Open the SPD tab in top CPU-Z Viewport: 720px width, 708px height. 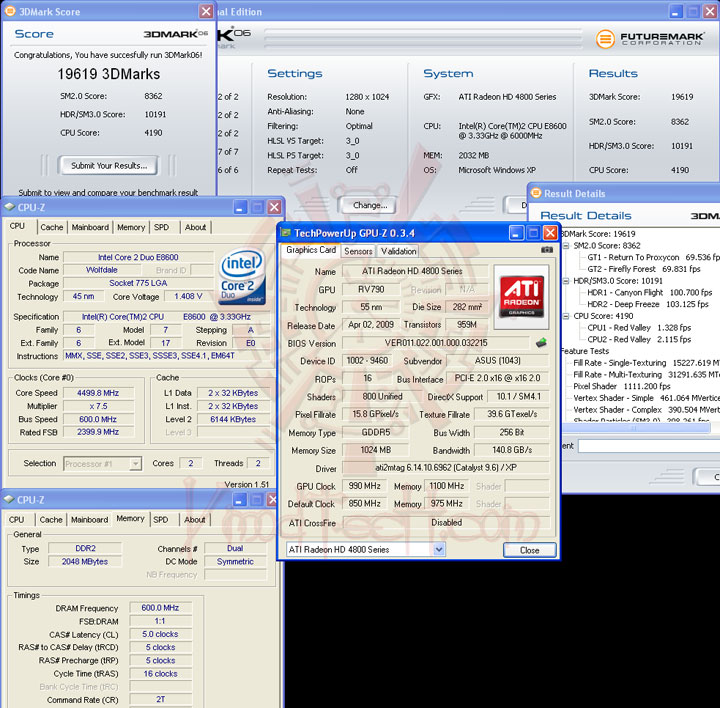pos(161,227)
